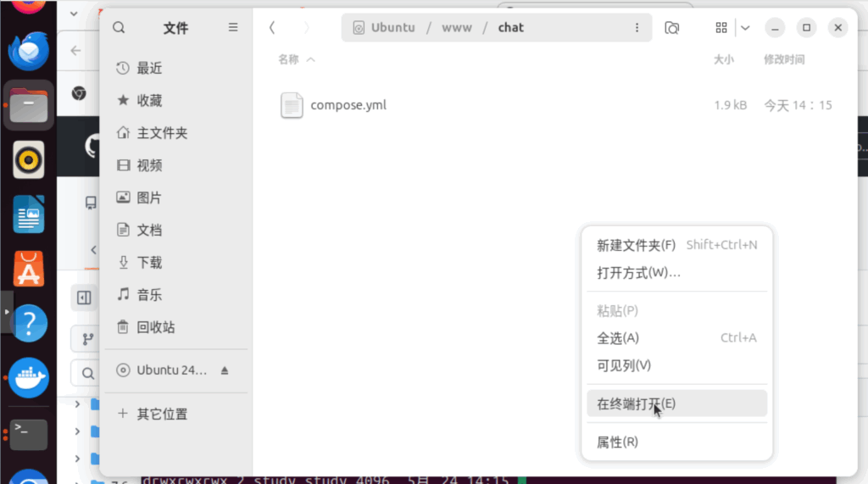
Task: Open 主文件夹 in the sidebar
Action: [176, 133]
